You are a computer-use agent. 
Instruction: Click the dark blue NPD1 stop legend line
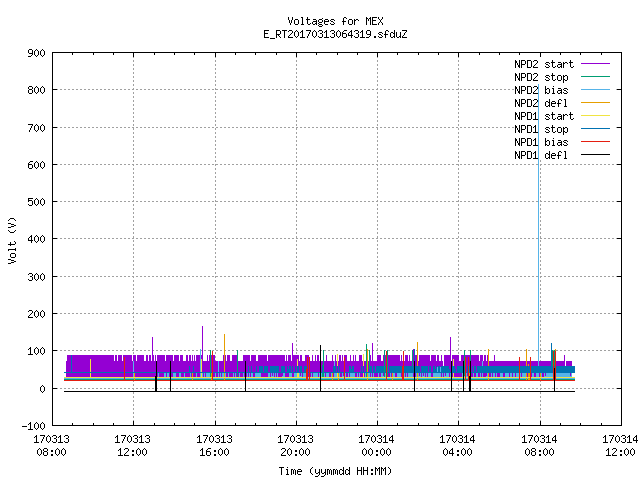click(x=596, y=129)
